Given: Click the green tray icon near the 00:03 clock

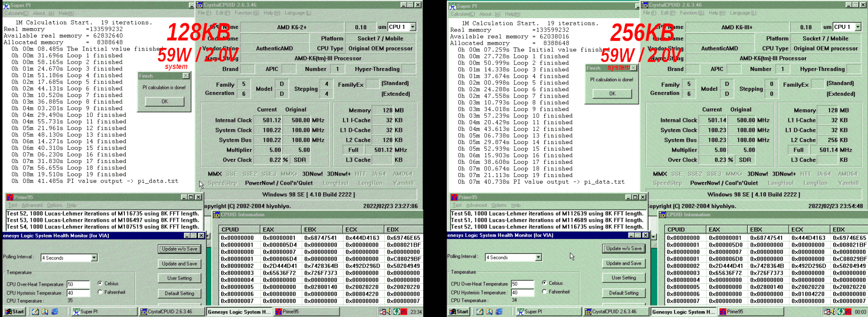Looking at the screenshot, I should 841,312.
